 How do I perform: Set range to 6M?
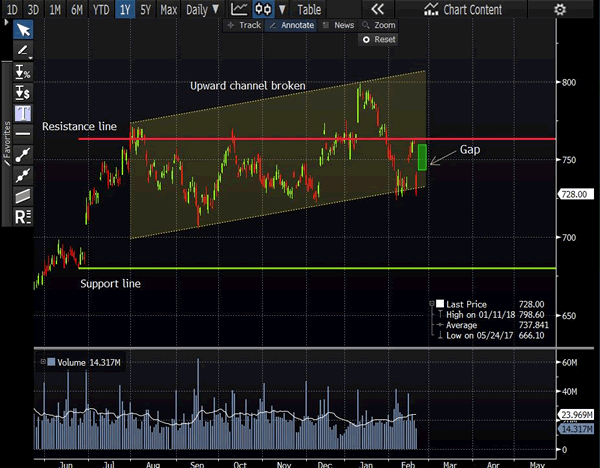tap(77, 9)
